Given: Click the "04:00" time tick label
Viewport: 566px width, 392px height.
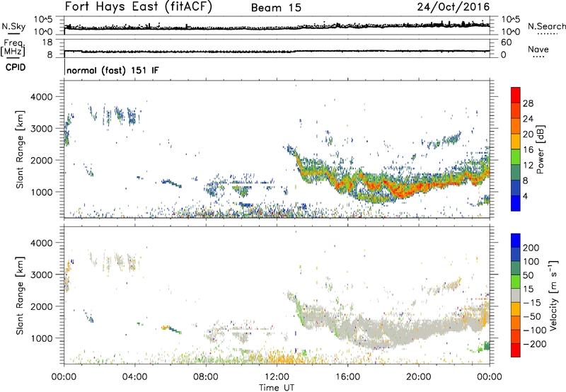Looking at the screenshot, I should (x=134, y=377).
